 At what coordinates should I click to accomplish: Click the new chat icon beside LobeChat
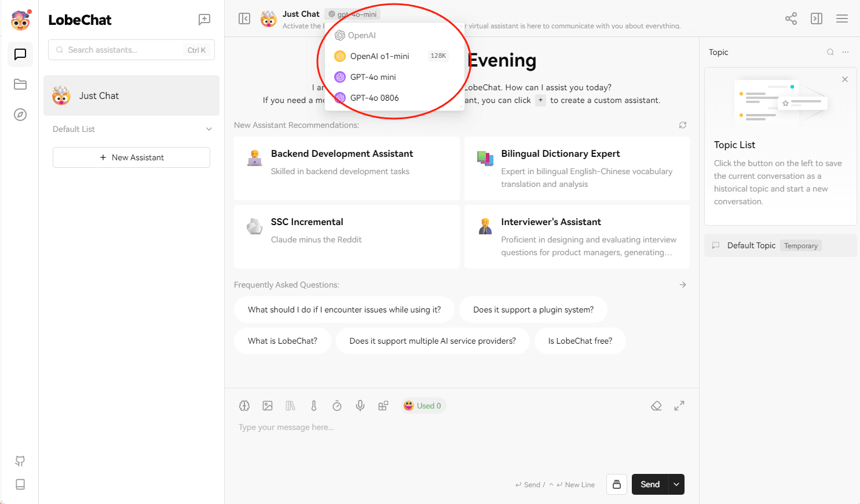point(204,19)
